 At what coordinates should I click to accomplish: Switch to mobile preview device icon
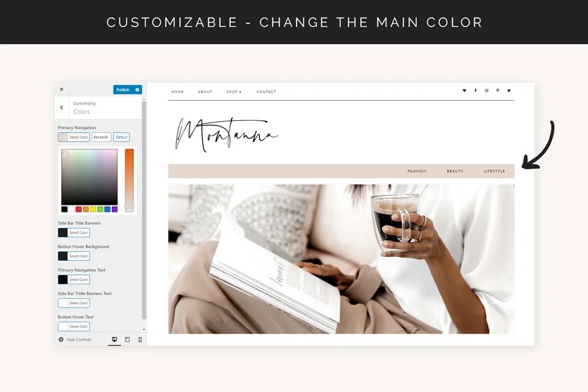(x=140, y=340)
